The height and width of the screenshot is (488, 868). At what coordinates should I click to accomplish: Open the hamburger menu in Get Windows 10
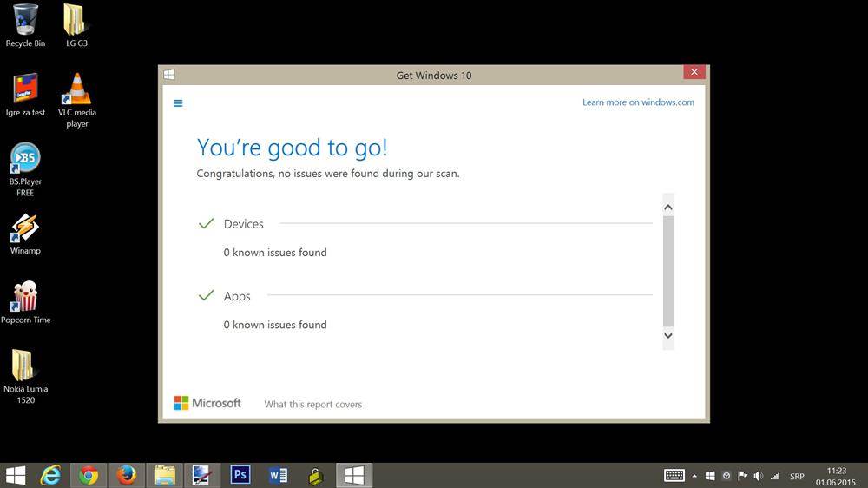coord(178,103)
